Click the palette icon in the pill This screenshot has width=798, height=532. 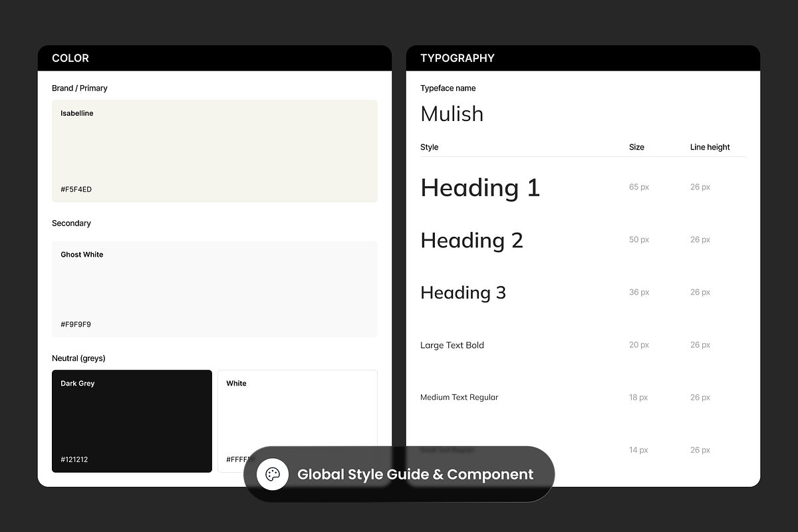click(273, 474)
